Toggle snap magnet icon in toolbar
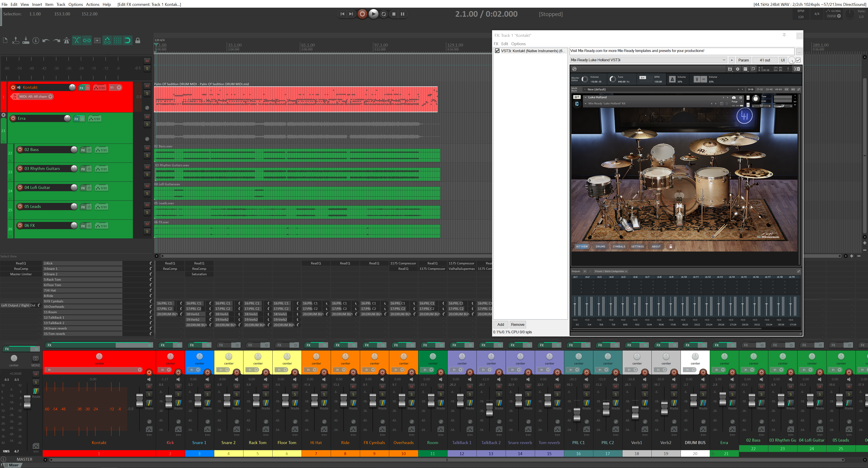This screenshot has height=468, width=868. pyautogui.click(x=127, y=41)
